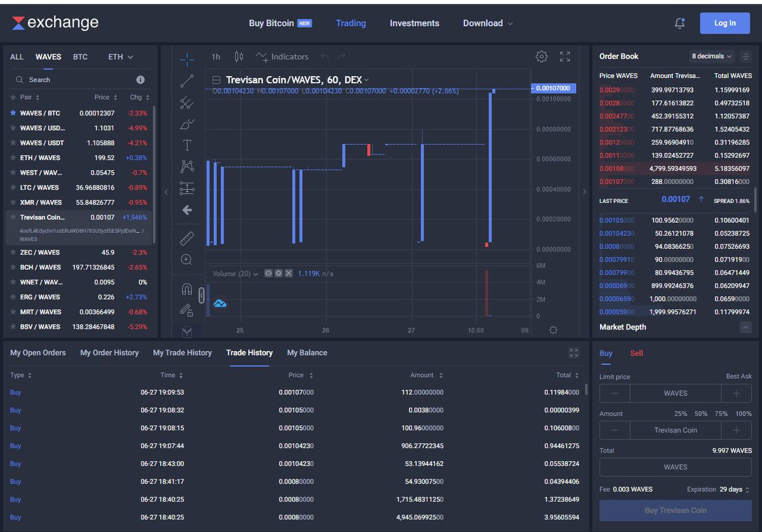Click the Limit price WAVES input
Screen dimensions: 762x532
point(676,393)
